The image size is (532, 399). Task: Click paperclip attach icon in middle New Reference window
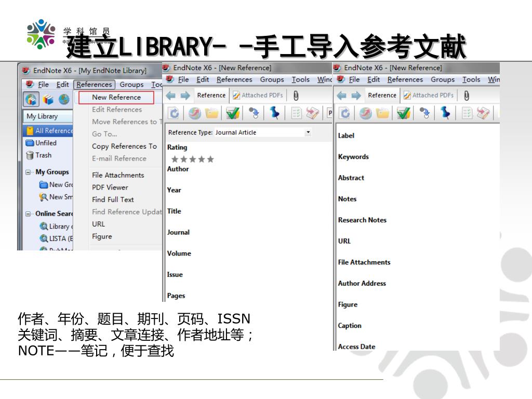296,96
